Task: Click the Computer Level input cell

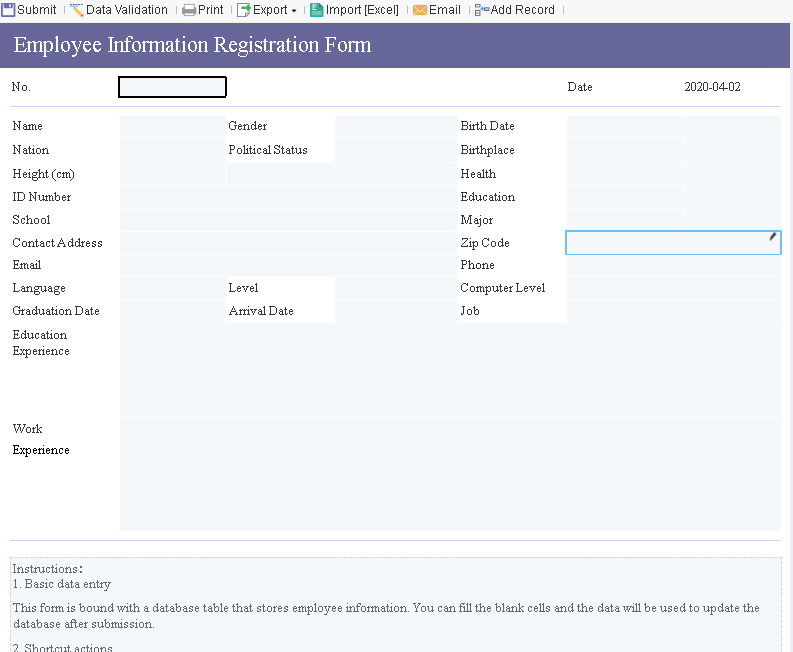Action: (x=674, y=288)
